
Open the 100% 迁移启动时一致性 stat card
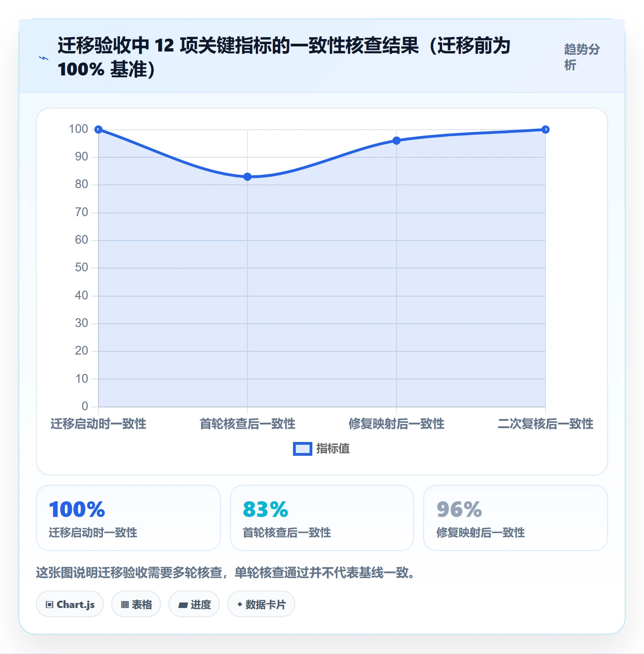(x=128, y=518)
